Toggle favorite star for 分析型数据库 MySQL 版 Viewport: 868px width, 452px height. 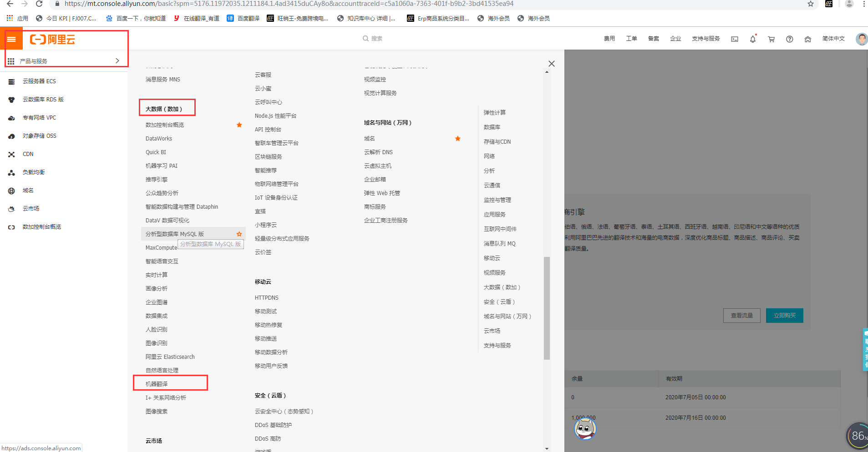point(239,234)
